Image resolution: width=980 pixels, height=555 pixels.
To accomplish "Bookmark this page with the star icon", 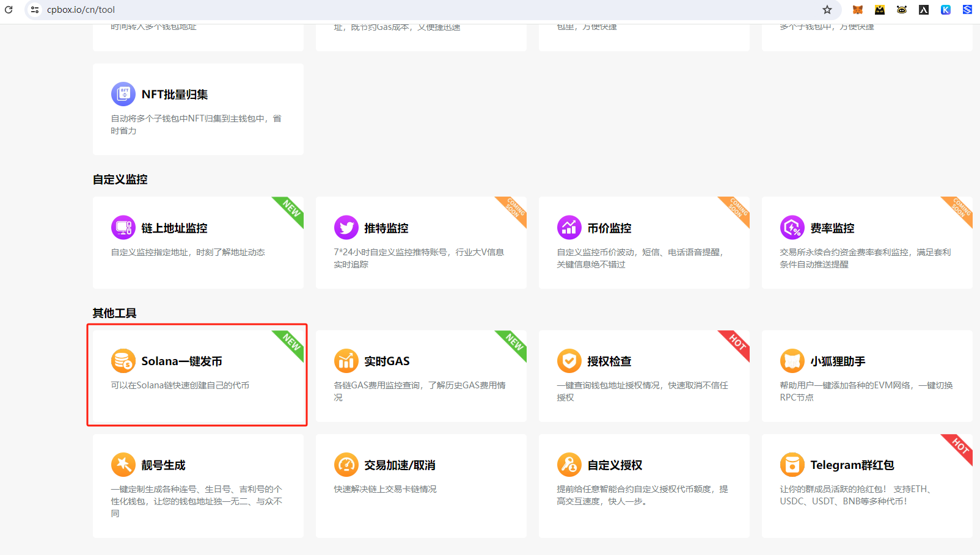I will (827, 10).
